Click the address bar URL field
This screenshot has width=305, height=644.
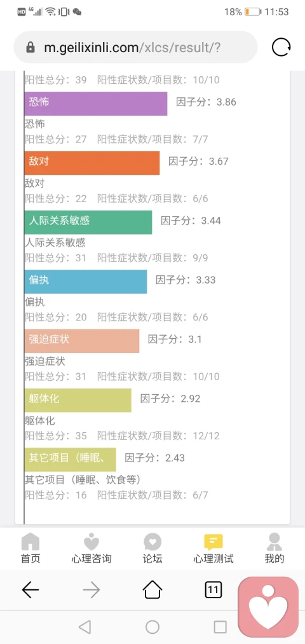pos(135,47)
